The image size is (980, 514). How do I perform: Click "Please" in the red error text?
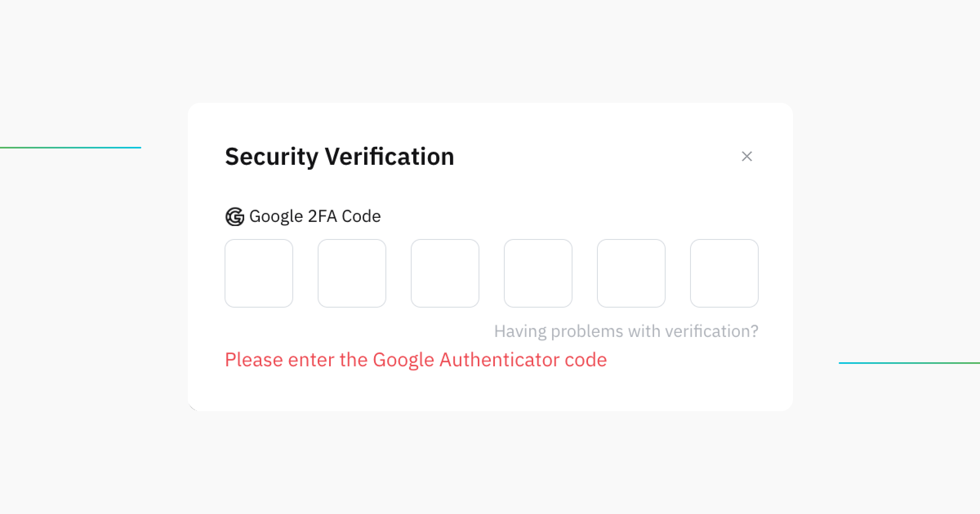[254, 360]
